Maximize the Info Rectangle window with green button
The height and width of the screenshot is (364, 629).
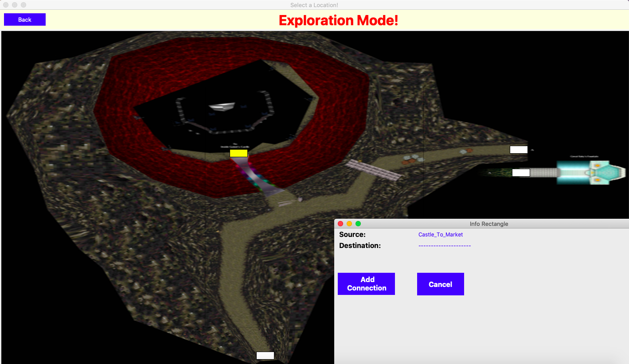point(358,224)
